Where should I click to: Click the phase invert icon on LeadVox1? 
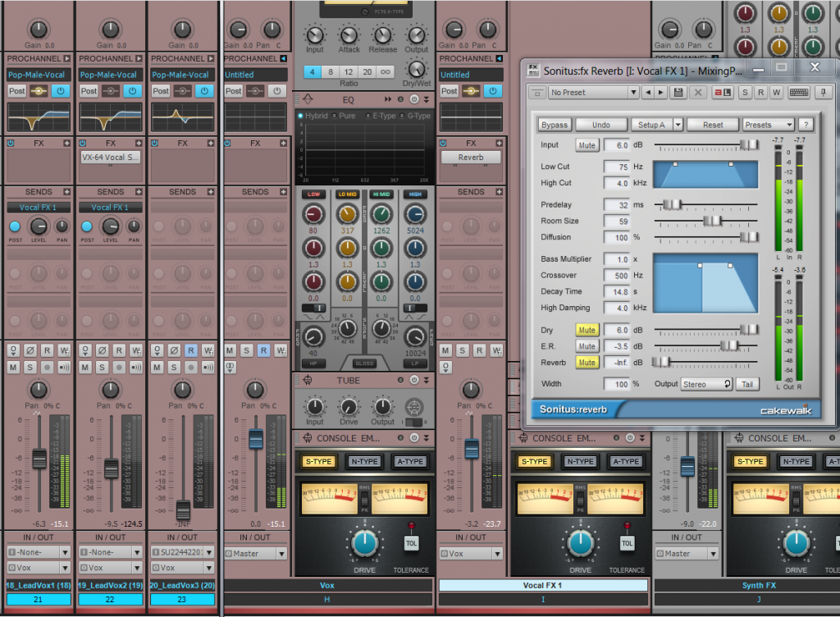[x=30, y=350]
